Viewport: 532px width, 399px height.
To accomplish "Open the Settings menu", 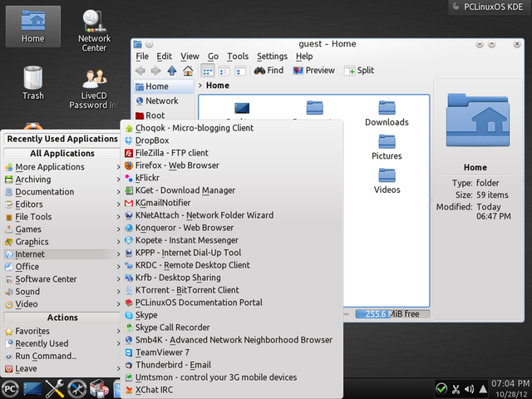I will tap(272, 57).
